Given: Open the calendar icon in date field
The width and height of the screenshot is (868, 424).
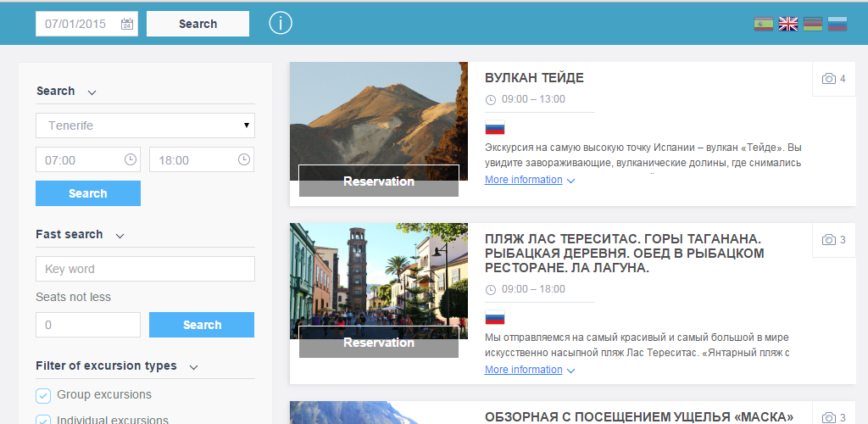Looking at the screenshot, I should [127, 24].
